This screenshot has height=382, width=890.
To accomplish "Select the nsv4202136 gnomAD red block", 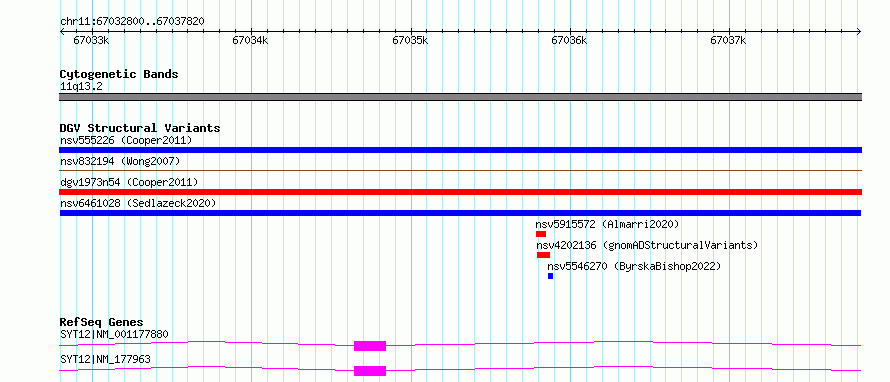I will click(x=543, y=255).
